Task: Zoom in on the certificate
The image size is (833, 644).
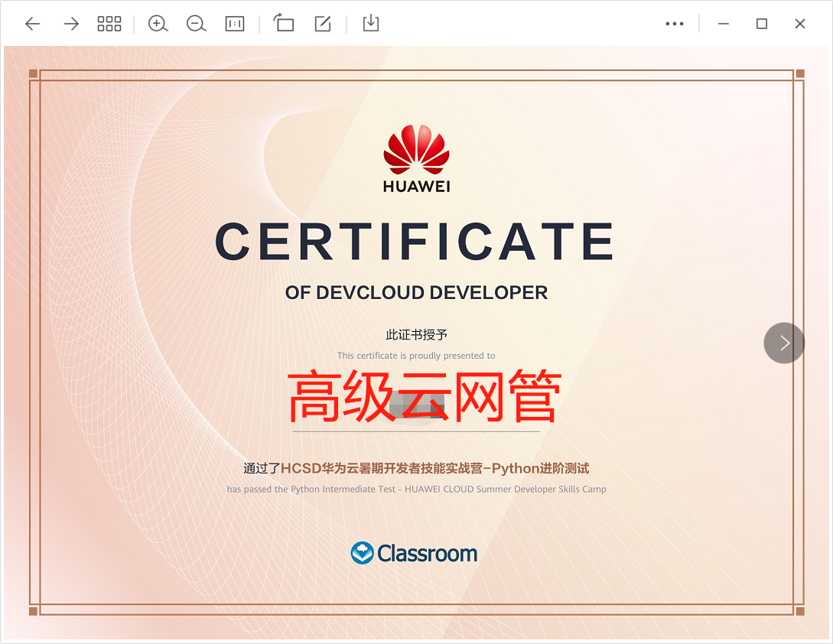Action: [158, 24]
